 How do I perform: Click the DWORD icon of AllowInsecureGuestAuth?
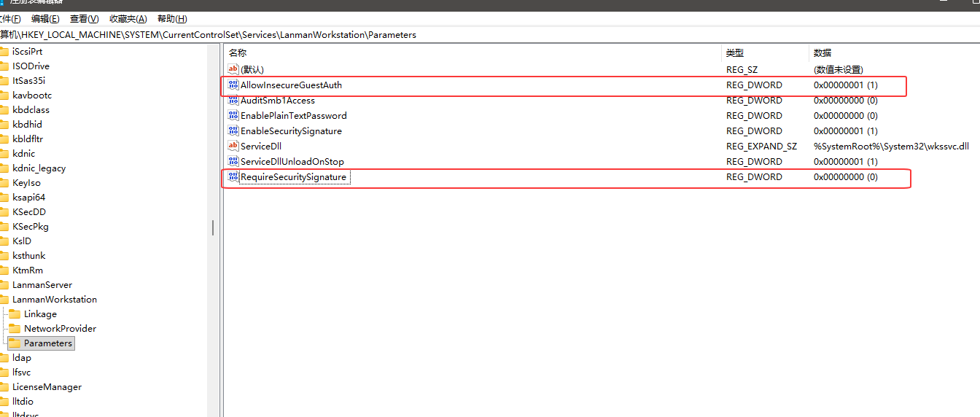233,85
